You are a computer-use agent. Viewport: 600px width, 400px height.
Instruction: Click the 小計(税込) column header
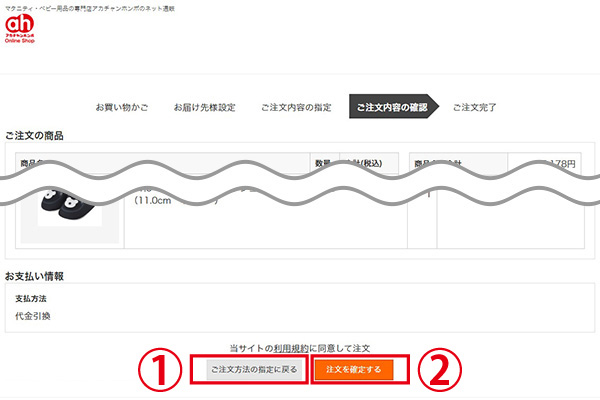tap(364, 163)
